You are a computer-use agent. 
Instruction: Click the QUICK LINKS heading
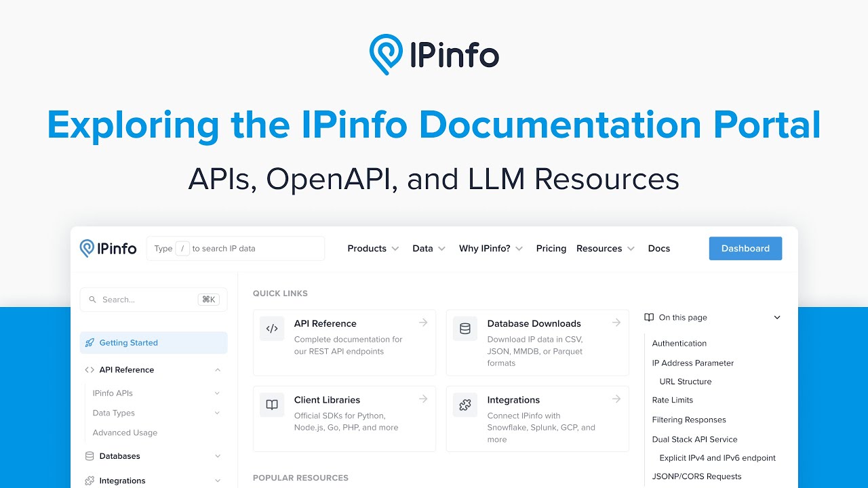[x=280, y=293]
